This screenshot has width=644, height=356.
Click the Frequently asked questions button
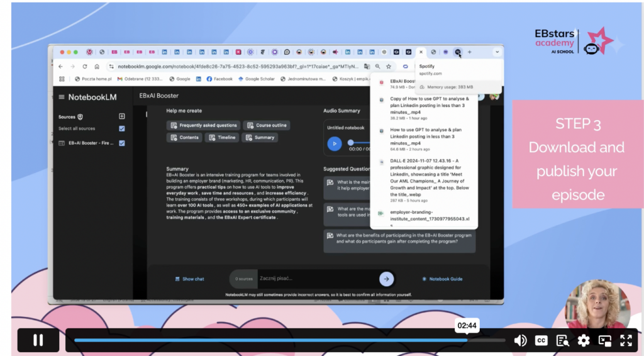pyautogui.click(x=203, y=125)
